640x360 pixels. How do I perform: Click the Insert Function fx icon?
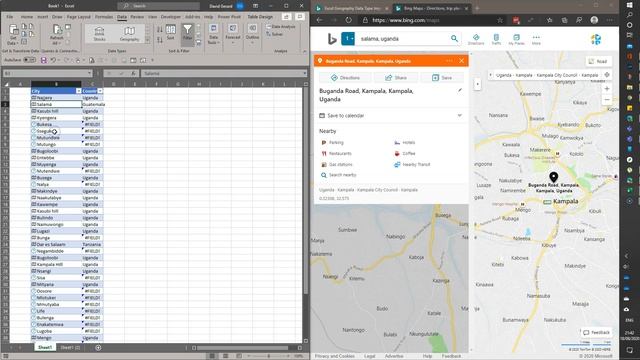(133, 73)
